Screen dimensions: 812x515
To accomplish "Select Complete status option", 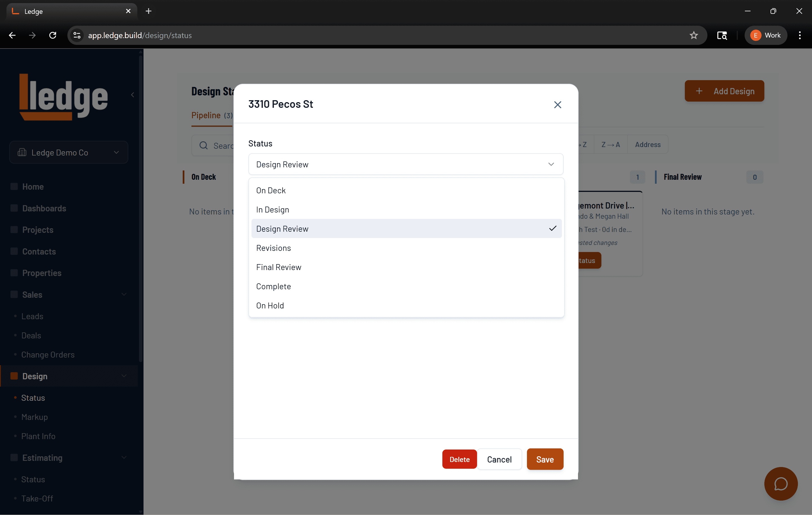I will [x=406, y=286].
